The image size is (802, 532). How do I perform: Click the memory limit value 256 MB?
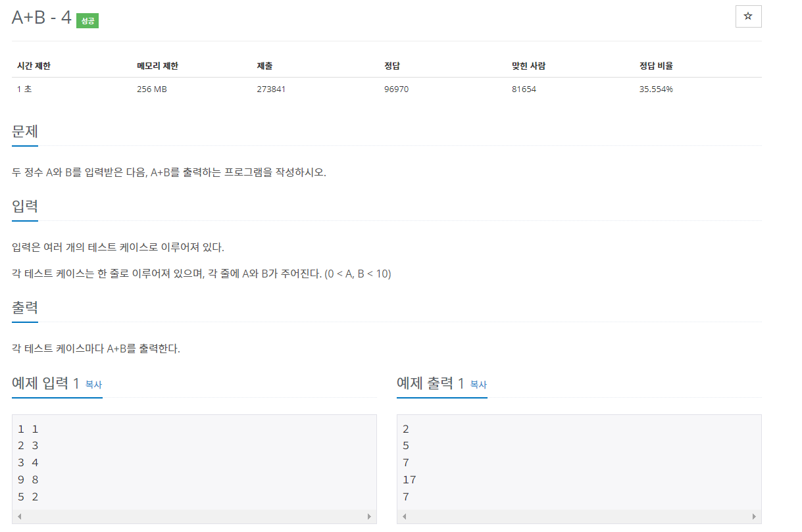[x=152, y=89]
